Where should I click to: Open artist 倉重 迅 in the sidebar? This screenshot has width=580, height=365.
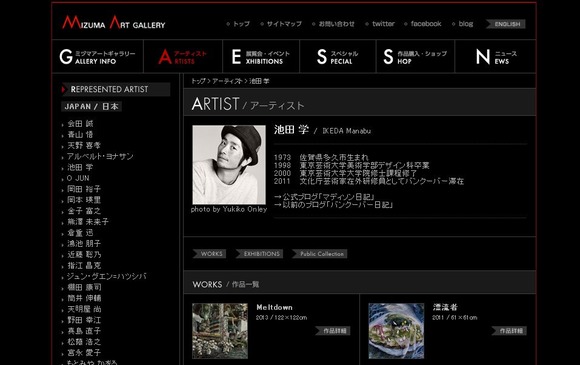[x=80, y=233]
